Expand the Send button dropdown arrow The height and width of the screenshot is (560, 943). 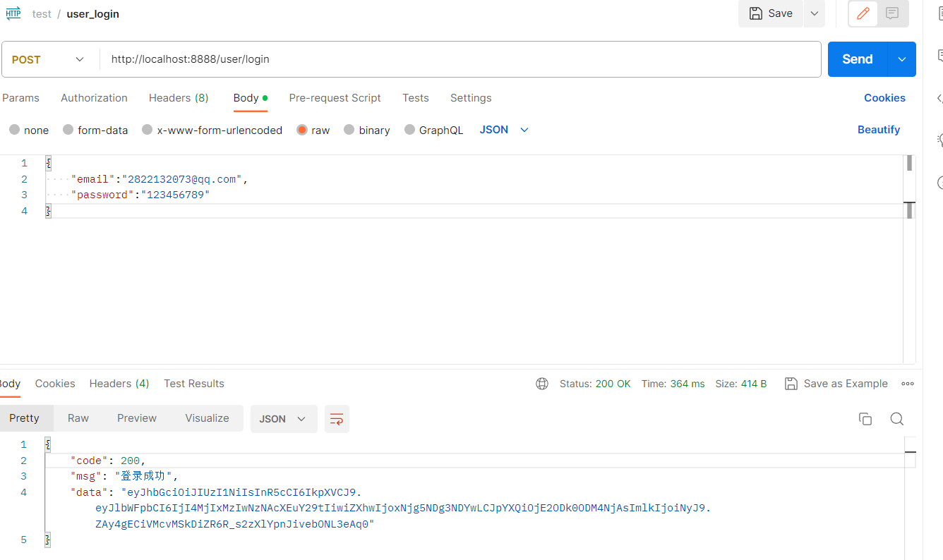point(901,59)
